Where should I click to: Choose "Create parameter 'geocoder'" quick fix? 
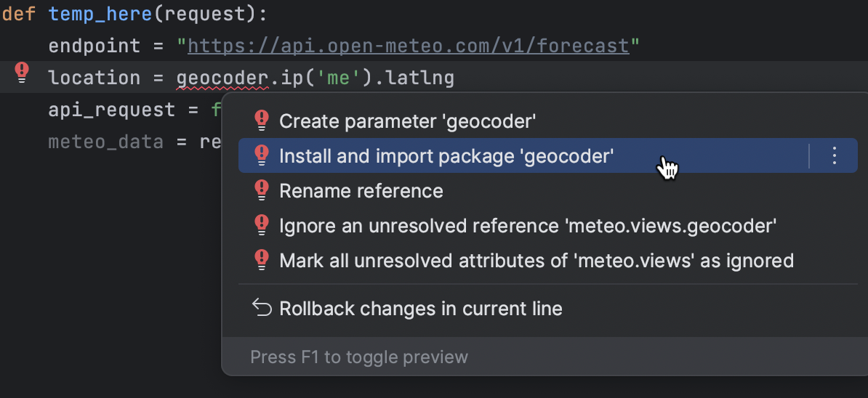click(407, 121)
